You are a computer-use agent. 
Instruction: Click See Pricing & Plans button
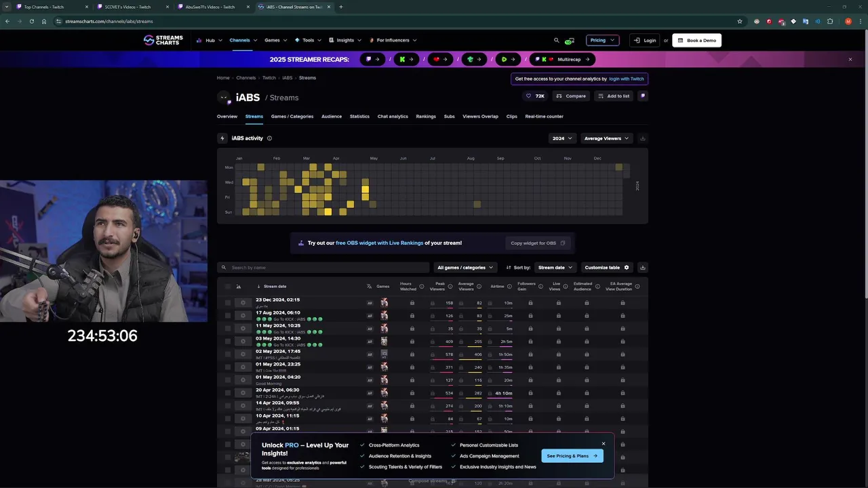(572, 456)
